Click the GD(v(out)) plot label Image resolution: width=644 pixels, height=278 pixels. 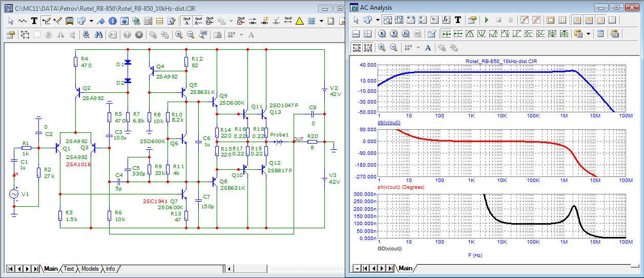coord(390,249)
